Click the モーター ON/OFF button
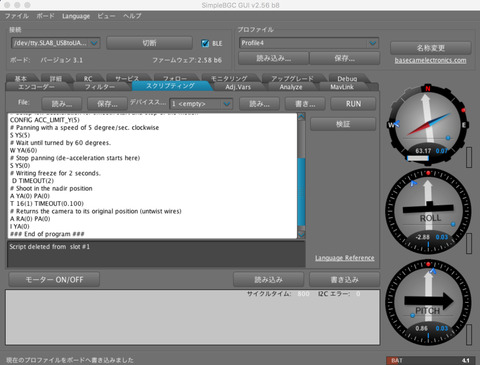This screenshot has height=365, width=480. (x=54, y=279)
